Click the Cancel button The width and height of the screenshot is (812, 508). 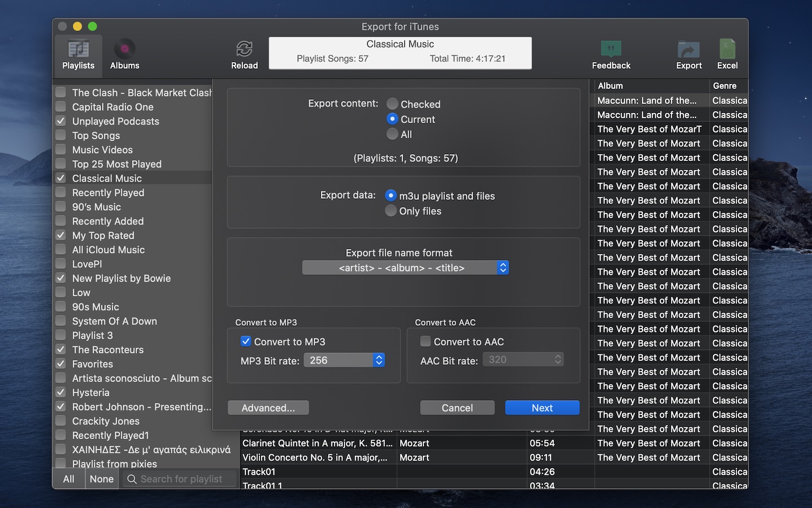(457, 408)
